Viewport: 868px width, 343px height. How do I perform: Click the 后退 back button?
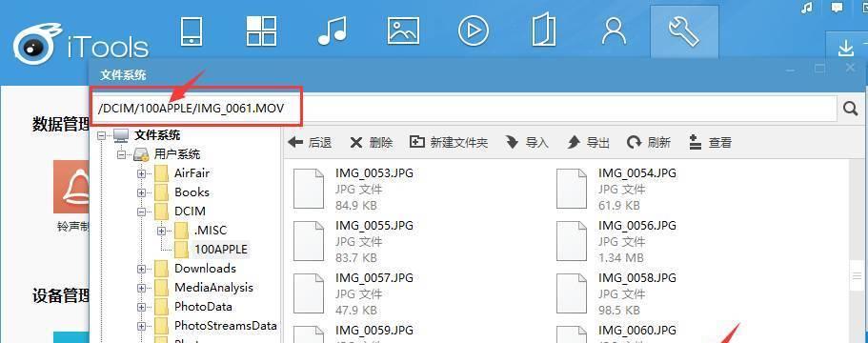tap(310, 143)
